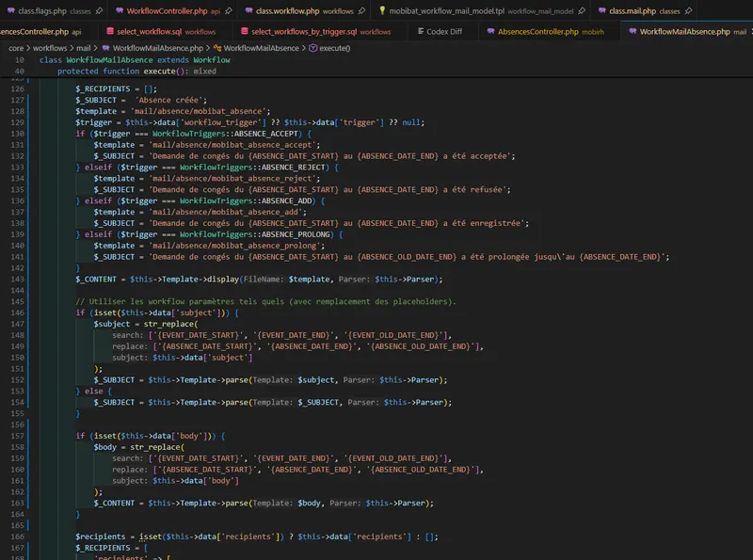Place cursor on '$_RECIPIENTS = [];' at line 126
Screen dimensions: 753x560
[x=116, y=88]
